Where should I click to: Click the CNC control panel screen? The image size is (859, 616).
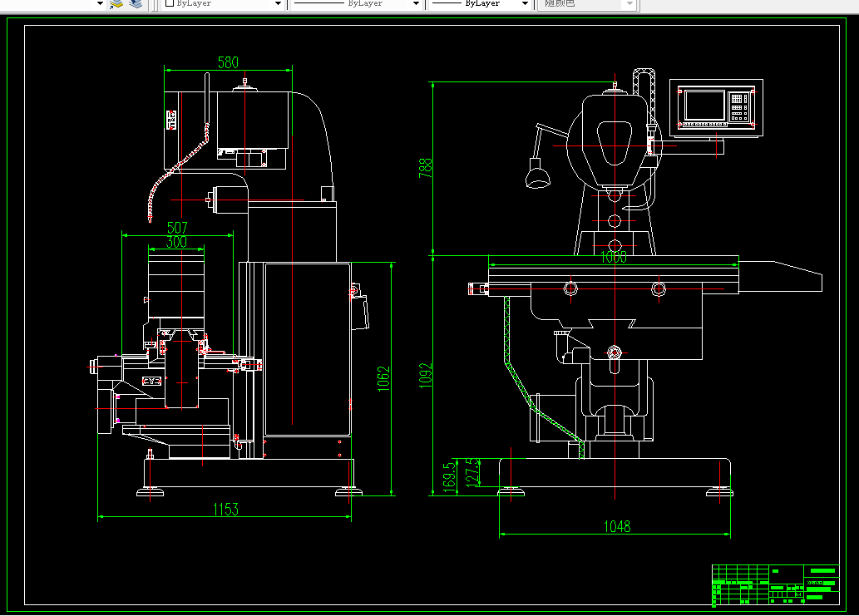point(704,106)
